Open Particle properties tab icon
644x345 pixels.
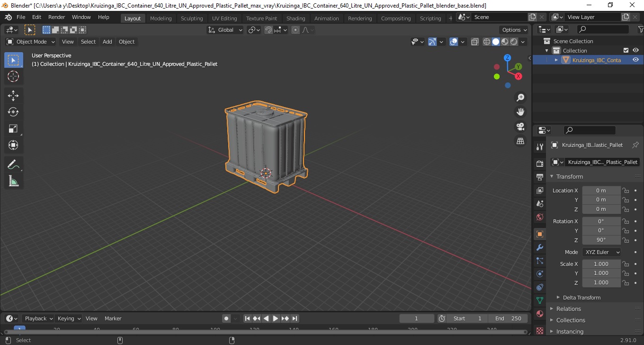tap(540, 261)
